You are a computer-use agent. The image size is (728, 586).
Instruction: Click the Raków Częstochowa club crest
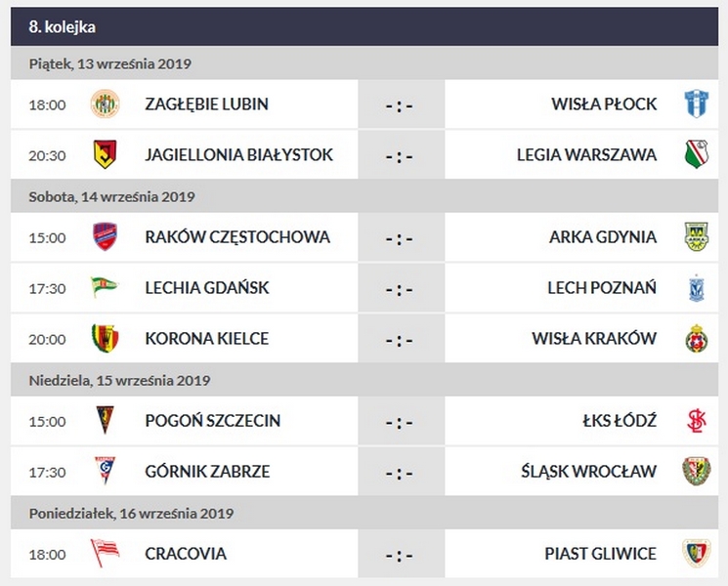coord(105,236)
